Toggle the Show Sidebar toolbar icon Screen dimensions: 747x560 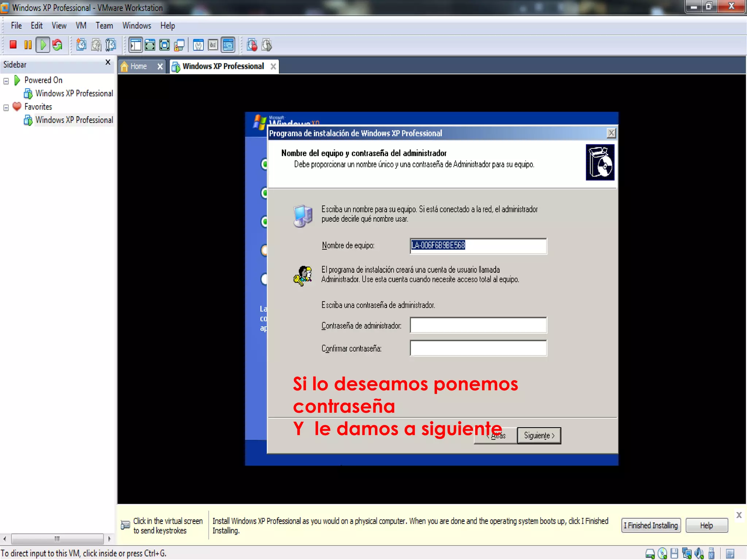tap(135, 45)
